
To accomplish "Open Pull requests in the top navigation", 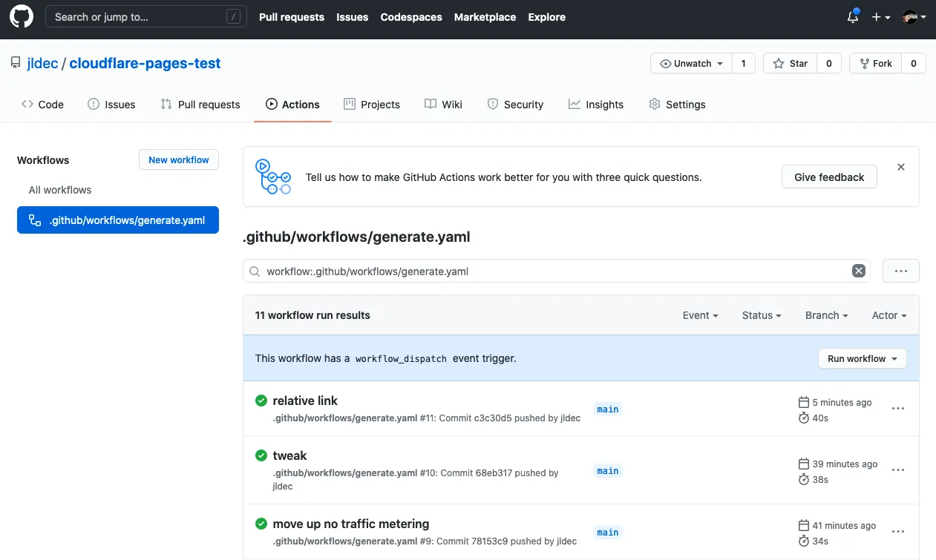I will point(291,17).
